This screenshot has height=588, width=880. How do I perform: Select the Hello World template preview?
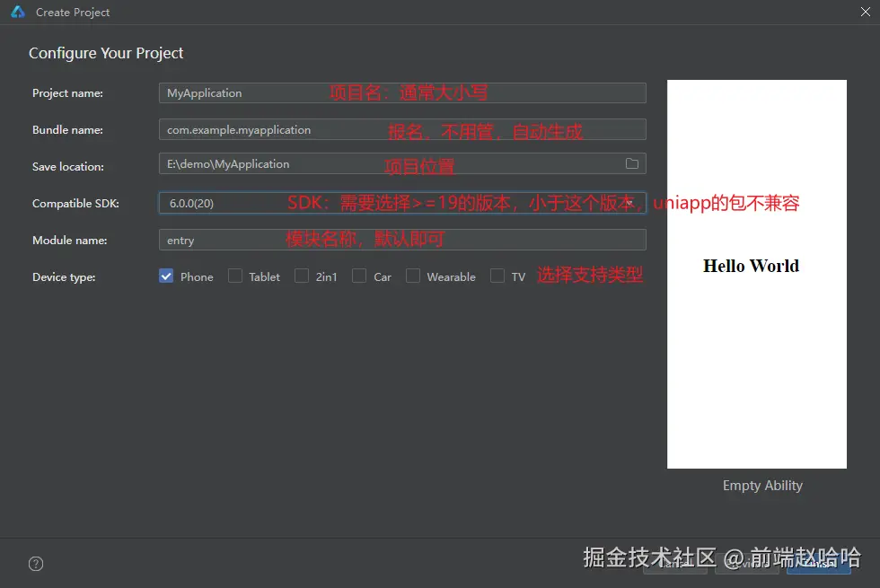coord(756,275)
